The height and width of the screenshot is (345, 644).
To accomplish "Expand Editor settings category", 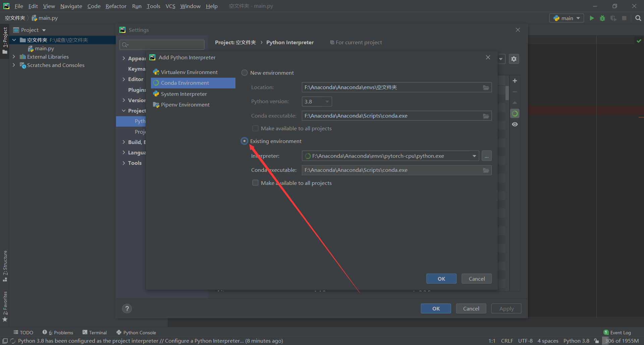I will pos(124,79).
